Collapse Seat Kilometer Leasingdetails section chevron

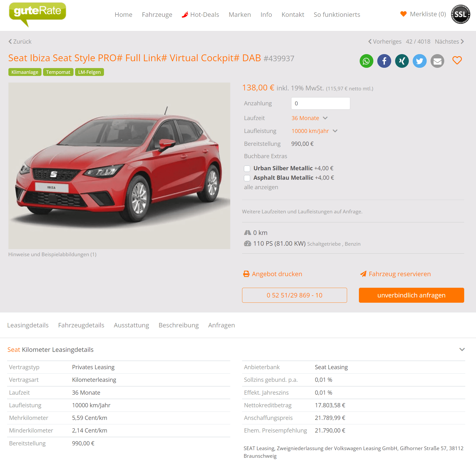click(x=462, y=349)
